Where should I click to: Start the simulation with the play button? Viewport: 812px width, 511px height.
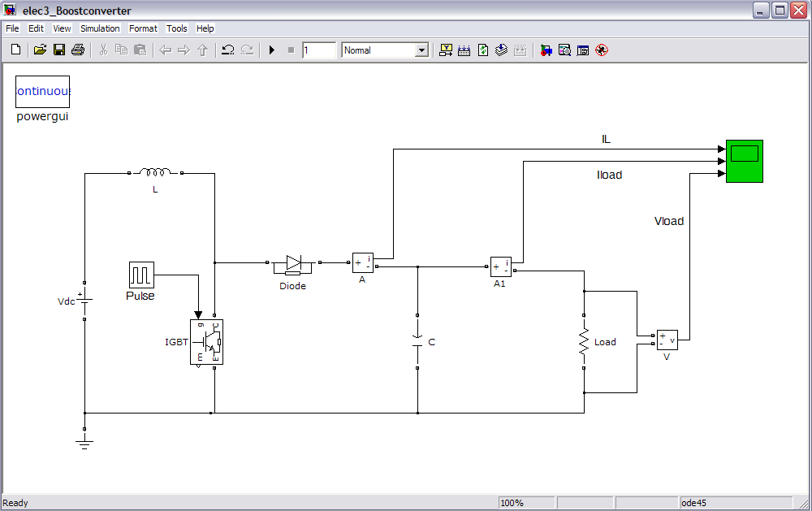coord(272,50)
